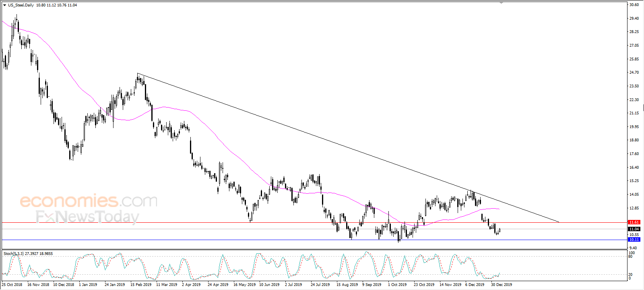Image resolution: width=644 pixels, height=290 pixels.
Task: Click the red 11.61 price tag
Action: pos(634,222)
